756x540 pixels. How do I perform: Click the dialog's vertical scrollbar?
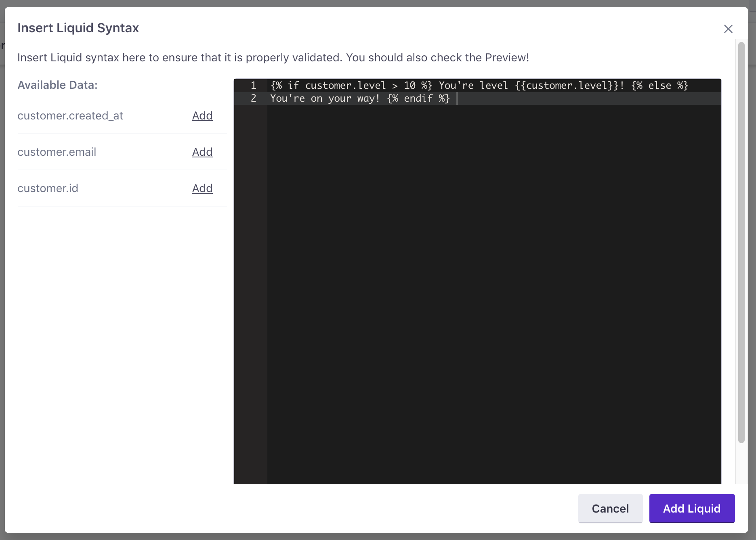tap(741, 242)
